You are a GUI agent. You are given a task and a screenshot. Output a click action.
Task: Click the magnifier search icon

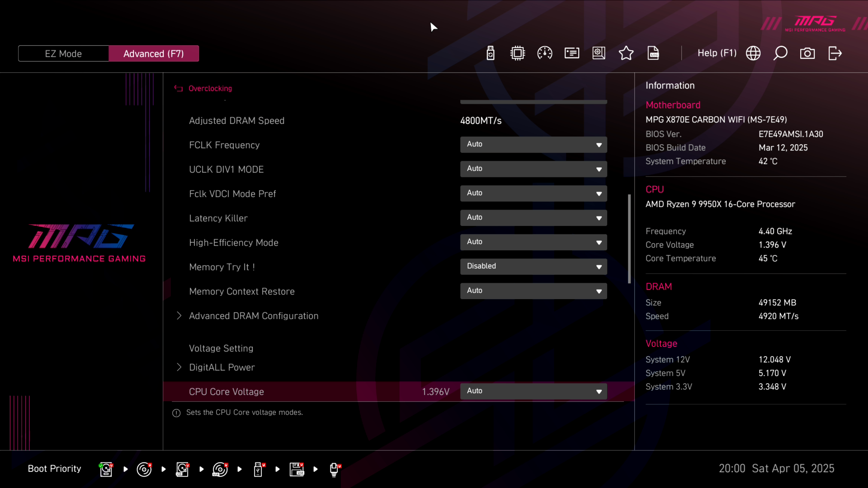780,53
